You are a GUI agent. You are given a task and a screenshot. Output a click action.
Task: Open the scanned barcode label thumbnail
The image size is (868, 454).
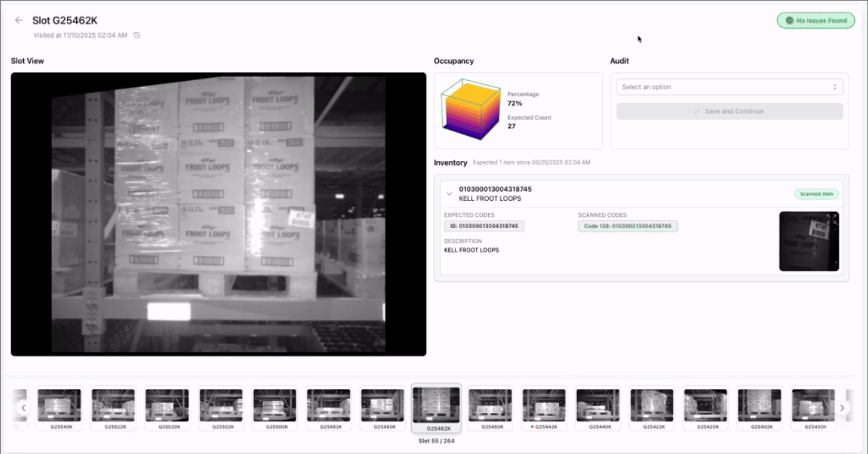pyautogui.click(x=808, y=241)
